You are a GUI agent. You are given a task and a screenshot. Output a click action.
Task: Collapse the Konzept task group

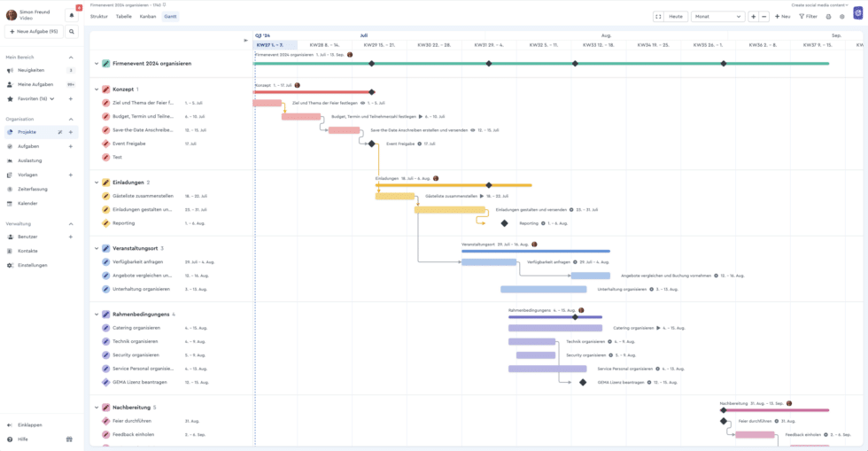click(96, 89)
